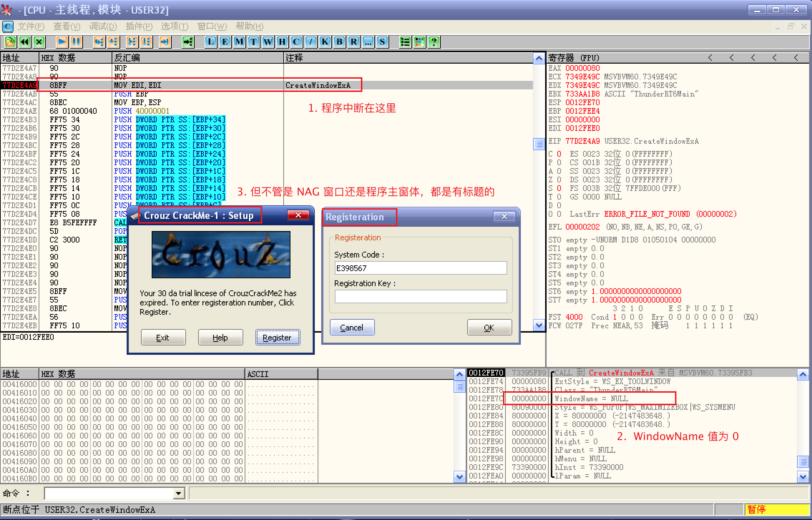Click the Pause execution toolbar icon

pos(76,42)
